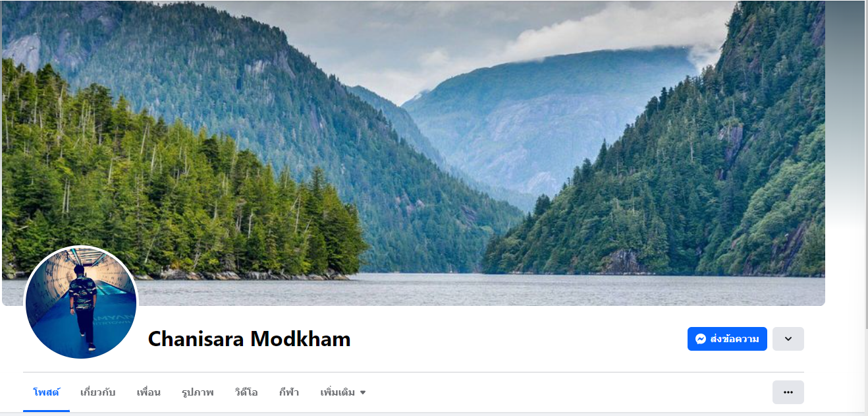Expand the chevron button beside ส่งข้อความ
Screen dimensions: 868x416
(x=788, y=339)
